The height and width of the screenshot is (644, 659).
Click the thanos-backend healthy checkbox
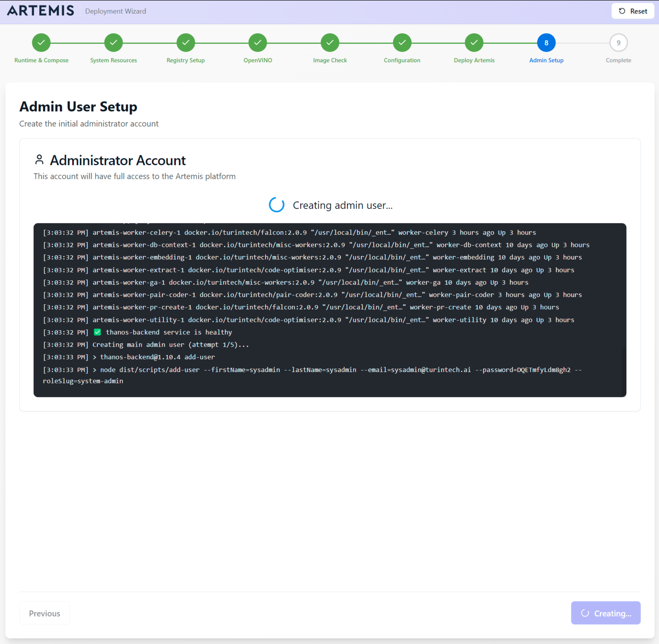[97, 332]
